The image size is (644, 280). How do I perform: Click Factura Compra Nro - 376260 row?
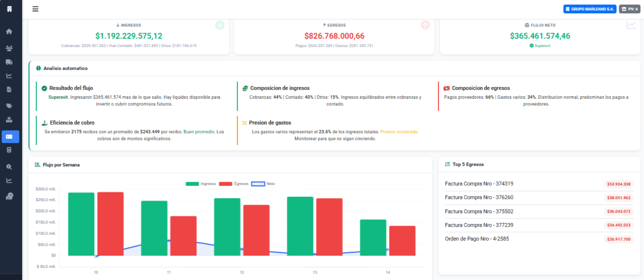[x=539, y=197]
